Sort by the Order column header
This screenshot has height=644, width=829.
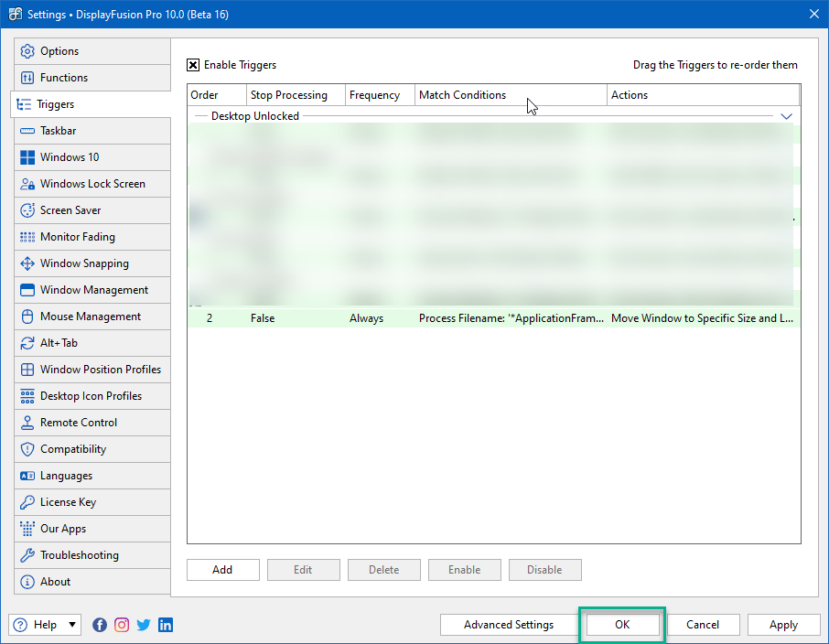[217, 95]
